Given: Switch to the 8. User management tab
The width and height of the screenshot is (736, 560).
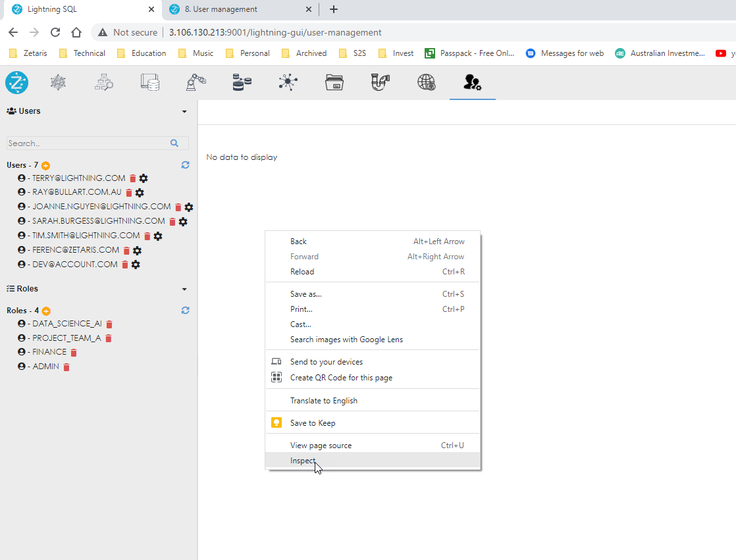Looking at the screenshot, I should pyautogui.click(x=240, y=9).
